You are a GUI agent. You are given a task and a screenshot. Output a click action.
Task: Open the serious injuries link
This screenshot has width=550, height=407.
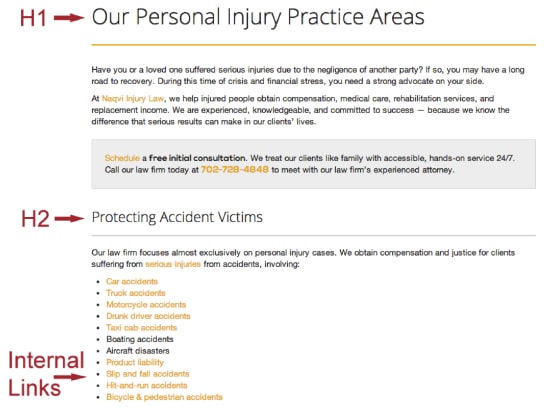point(173,264)
